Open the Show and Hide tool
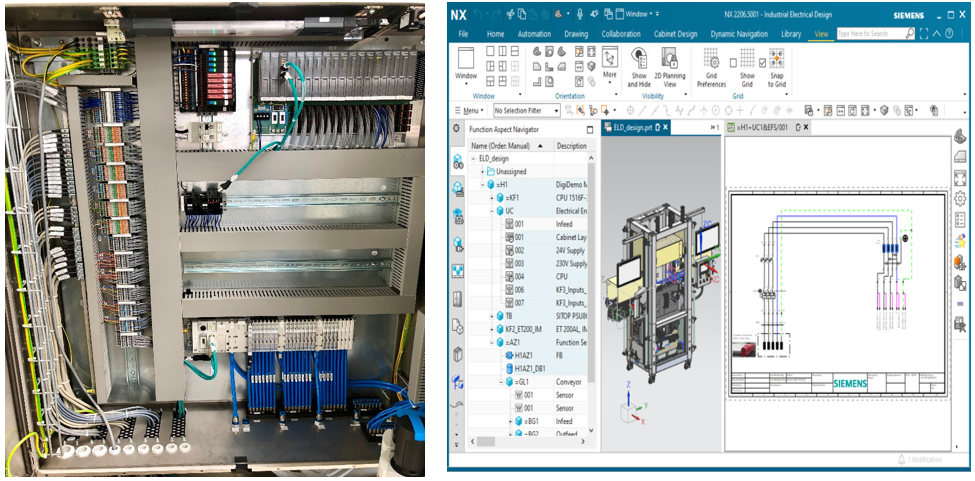This screenshot has width=975, height=481. coord(639,67)
